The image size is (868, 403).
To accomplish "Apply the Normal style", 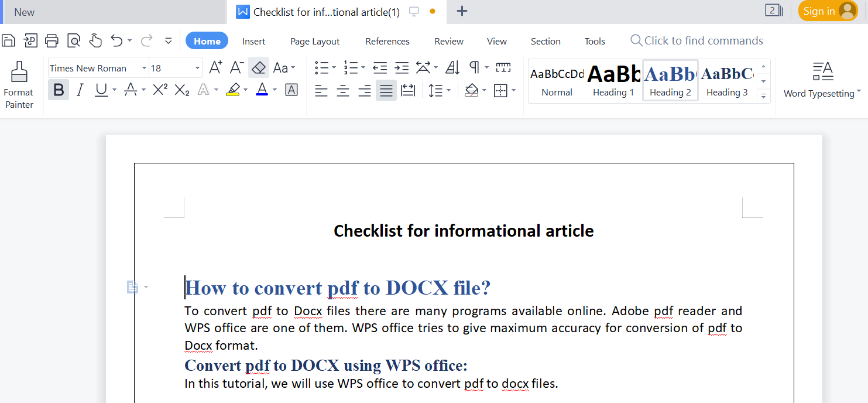I will pos(557,81).
